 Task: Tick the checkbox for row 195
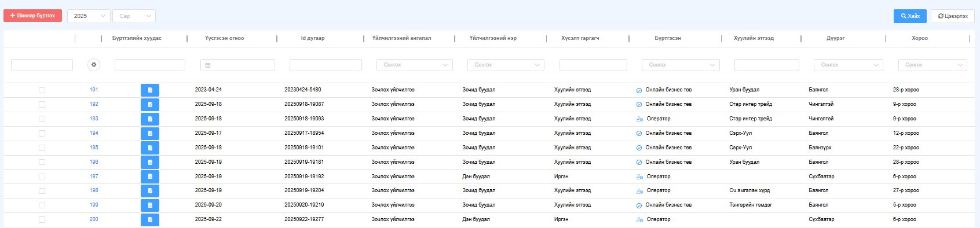[42, 148]
